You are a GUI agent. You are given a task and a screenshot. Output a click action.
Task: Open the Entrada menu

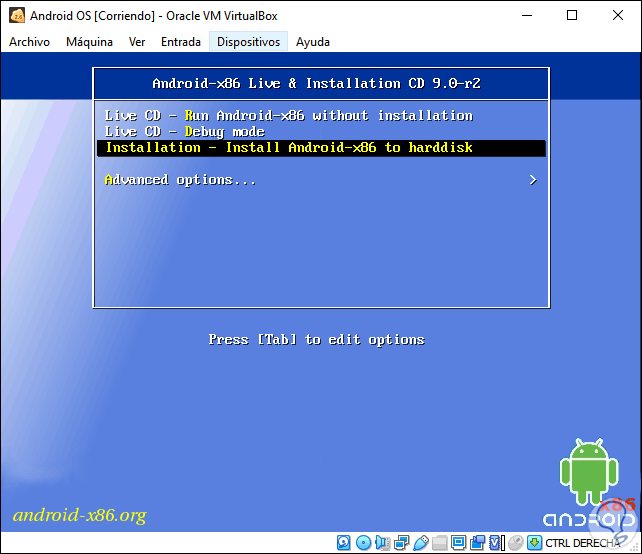(x=181, y=42)
